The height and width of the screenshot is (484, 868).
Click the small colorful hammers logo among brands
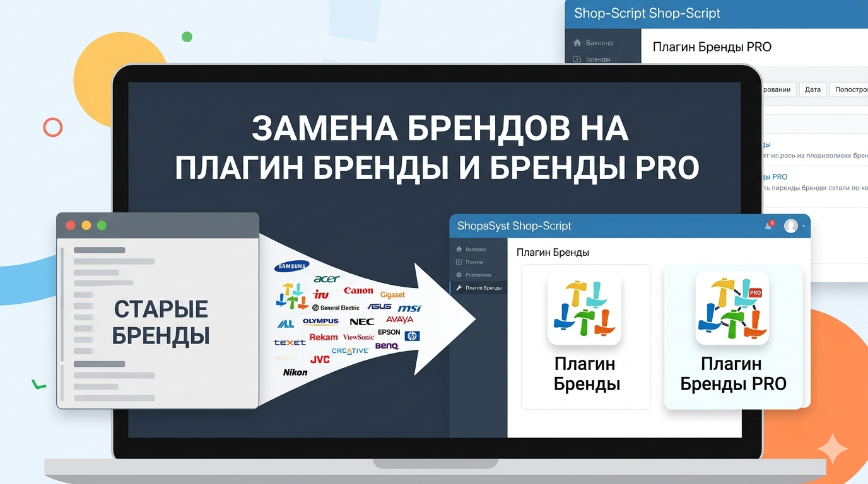[292, 296]
